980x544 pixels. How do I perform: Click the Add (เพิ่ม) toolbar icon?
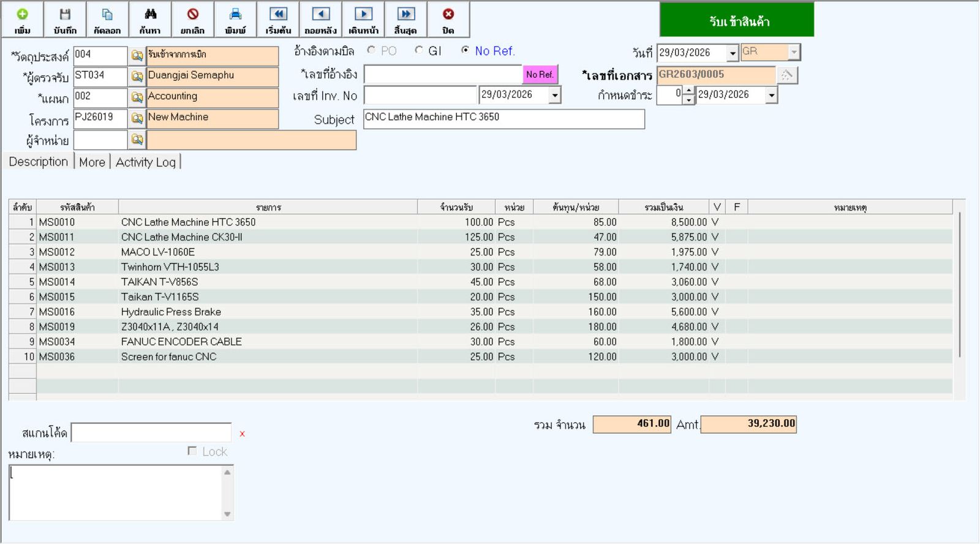click(22, 20)
